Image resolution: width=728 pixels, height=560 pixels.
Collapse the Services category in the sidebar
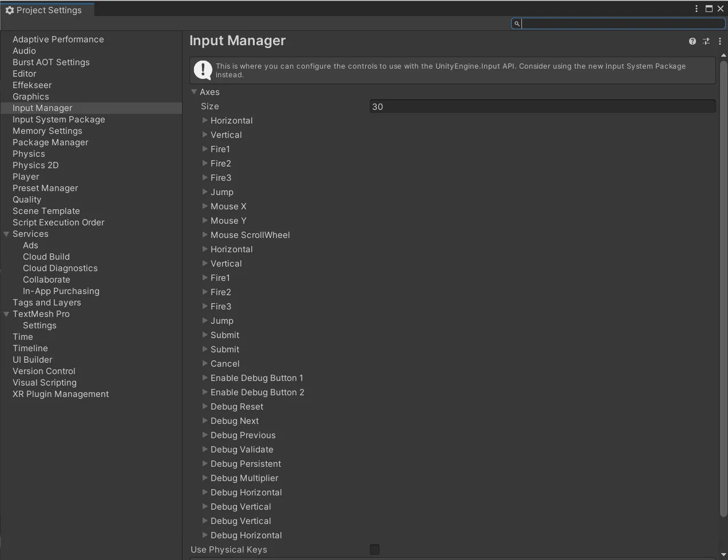[6, 234]
